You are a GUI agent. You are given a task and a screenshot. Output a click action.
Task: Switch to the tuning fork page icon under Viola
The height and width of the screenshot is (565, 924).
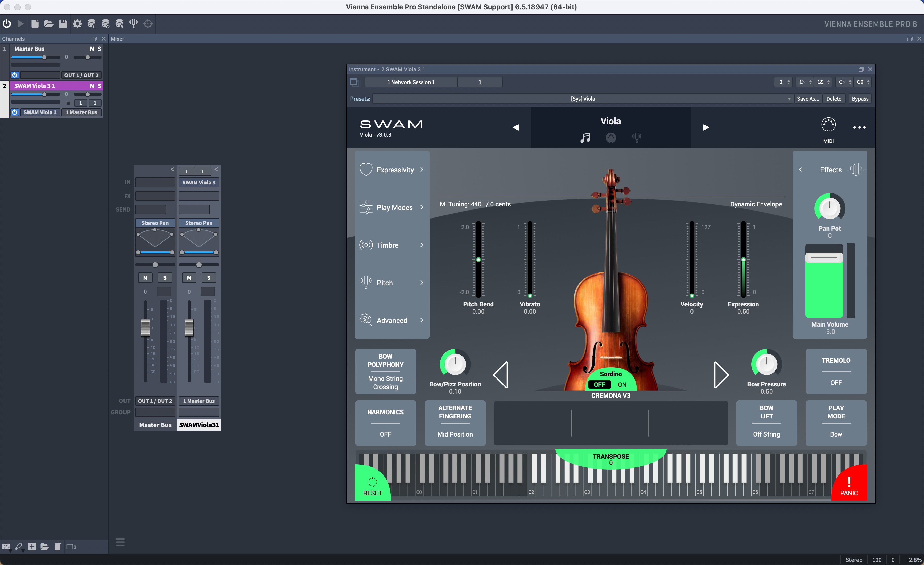[x=636, y=138]
